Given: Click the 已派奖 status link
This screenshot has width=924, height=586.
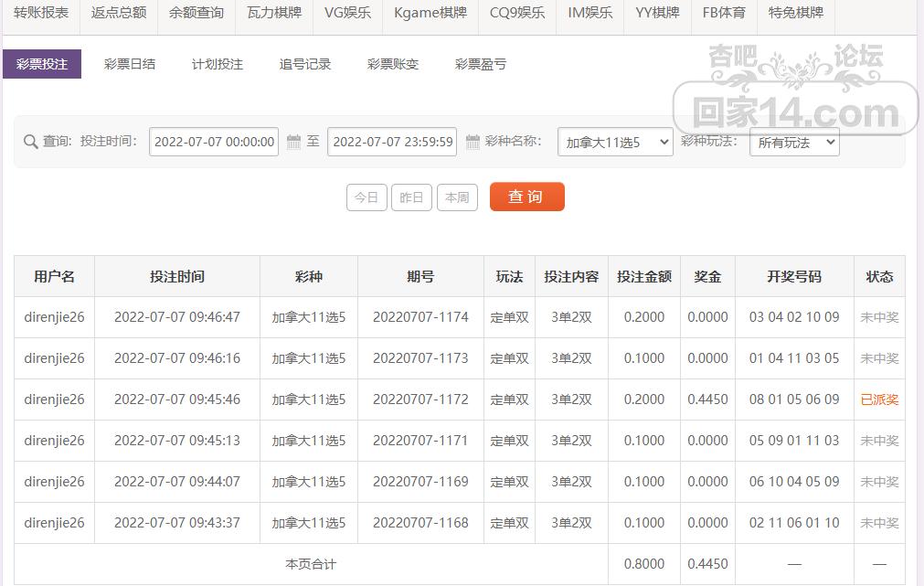Looking at the screenshot, I should 879,400.
